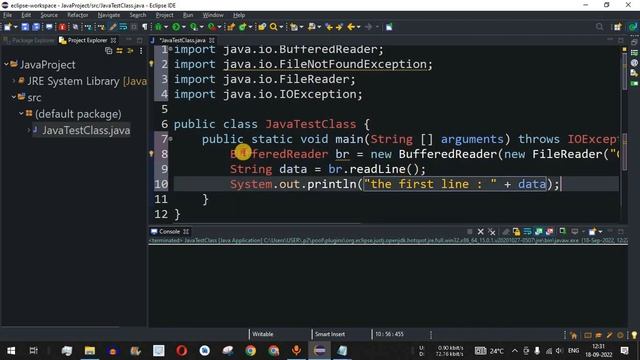Toggle Show Console on Standard Error icon

pos(549,232)
